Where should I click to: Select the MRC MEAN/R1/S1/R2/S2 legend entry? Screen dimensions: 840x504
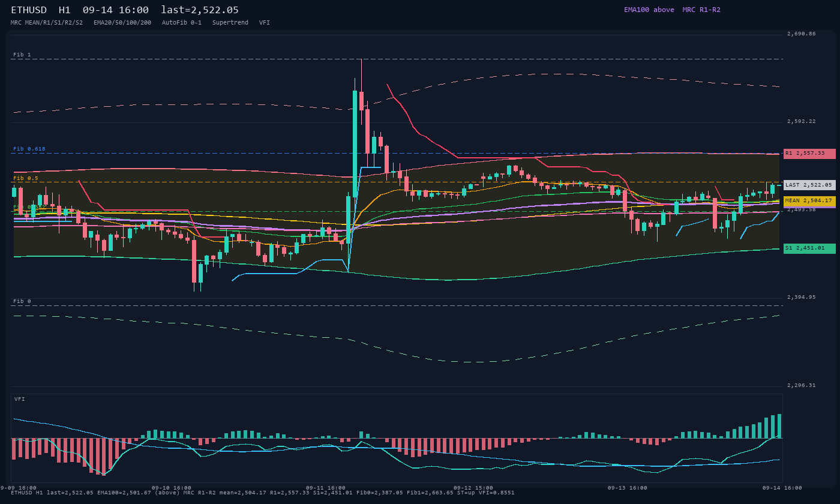click(x=47, y=23)
